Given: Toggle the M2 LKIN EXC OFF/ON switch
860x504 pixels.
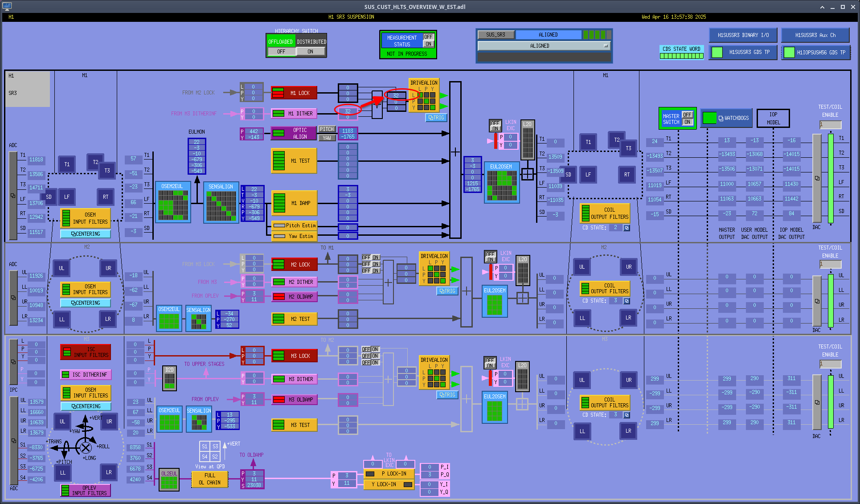Looking at the screenshot, I should [x=490, y=257].
